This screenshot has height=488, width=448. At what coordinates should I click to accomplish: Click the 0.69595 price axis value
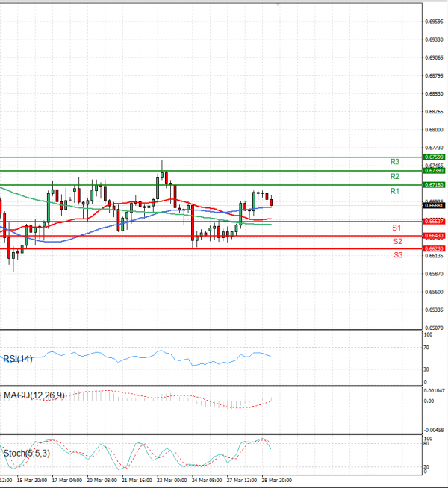[x=434, y=22]
